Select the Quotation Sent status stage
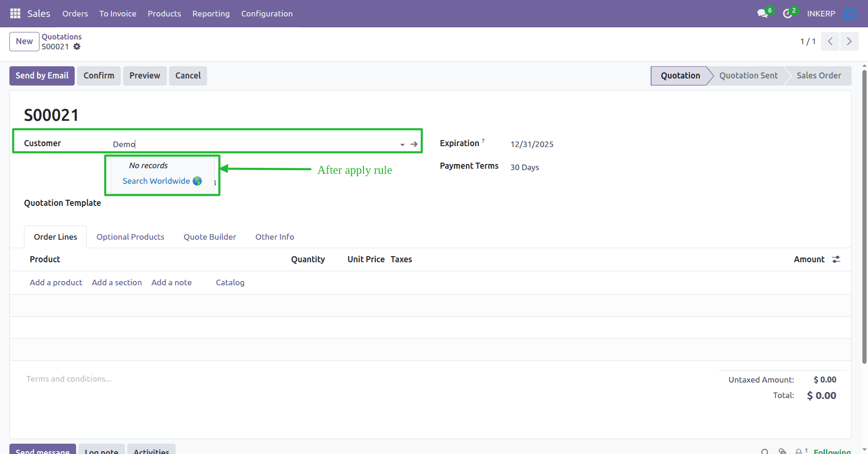The width and height of the screenshot is (868, 454). point(748,76)
